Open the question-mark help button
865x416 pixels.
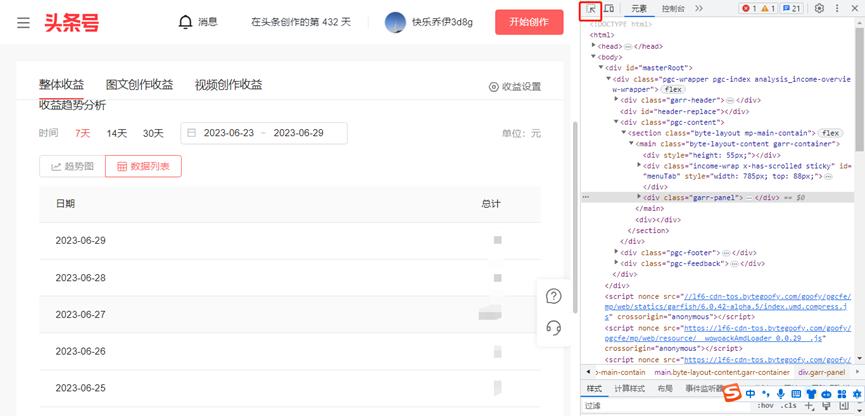[x=553, y=296]
